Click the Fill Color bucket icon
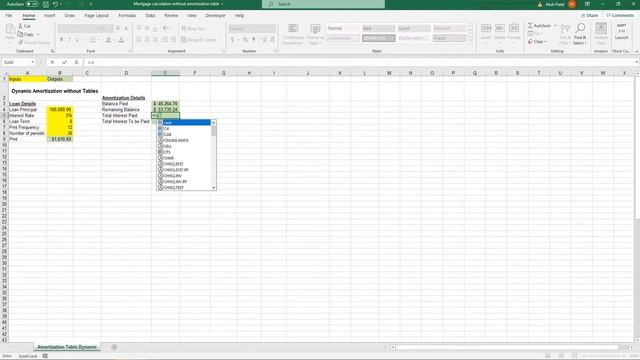 pyautogui.click(x=108, y=40)
